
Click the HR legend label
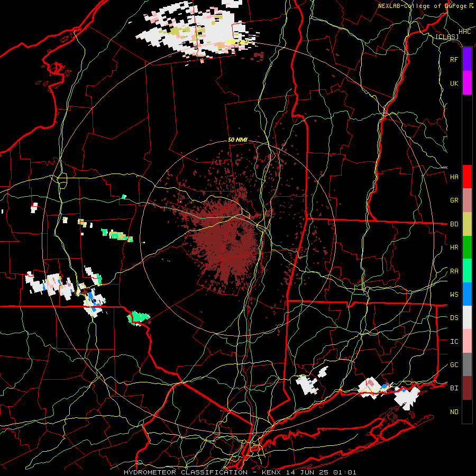click(x=454, y=248)
